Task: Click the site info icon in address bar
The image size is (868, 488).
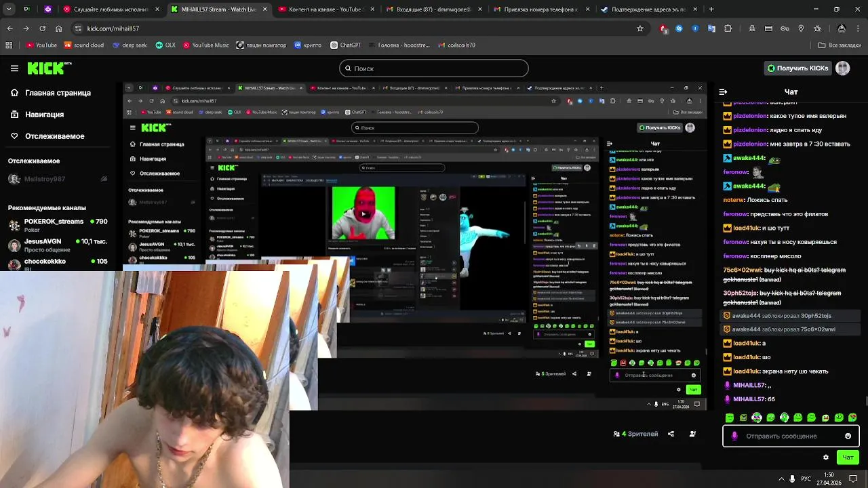Action: coord(78,28)
